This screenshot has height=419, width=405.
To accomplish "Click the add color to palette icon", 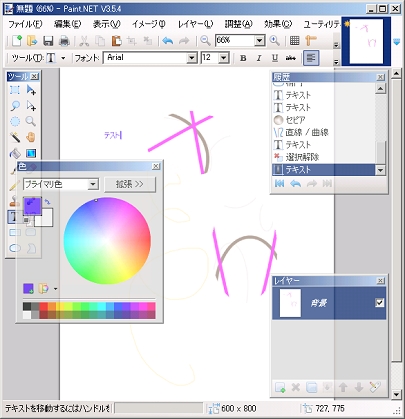I will click(x=28, y=289).
